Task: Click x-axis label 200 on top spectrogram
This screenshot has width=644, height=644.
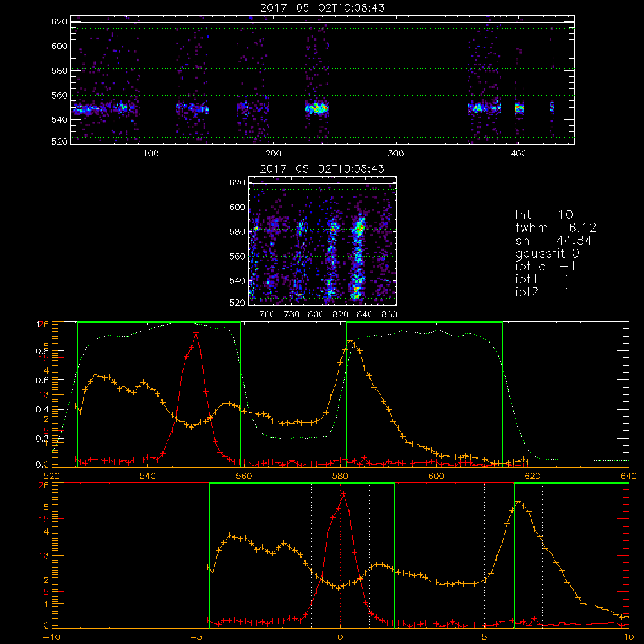Action: (x=273, y=154)
